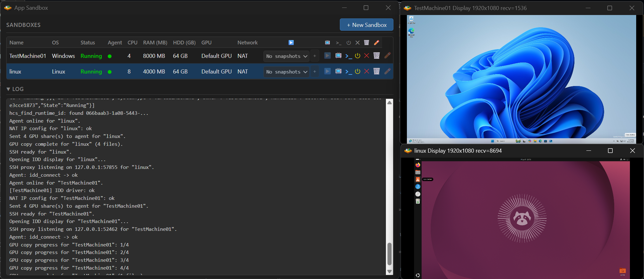Click the green agent dot for TestMachine01
The height and width of the screenshot is (279, 644).
[110, 56]
